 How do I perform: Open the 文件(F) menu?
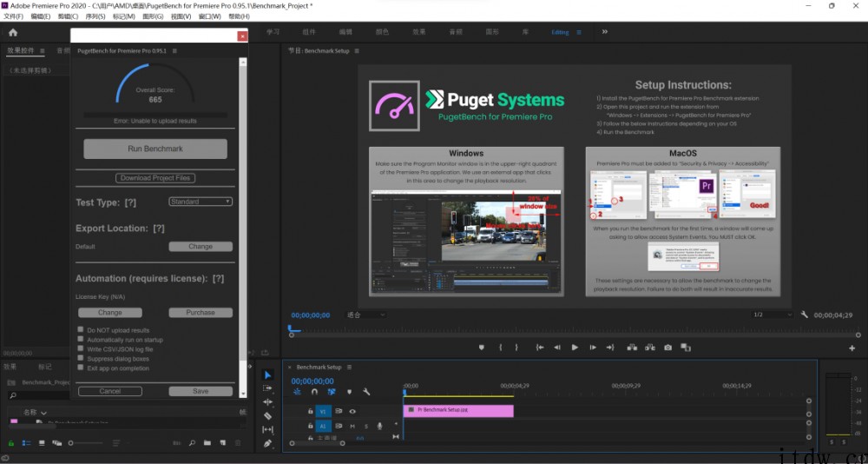pos(13,17)
